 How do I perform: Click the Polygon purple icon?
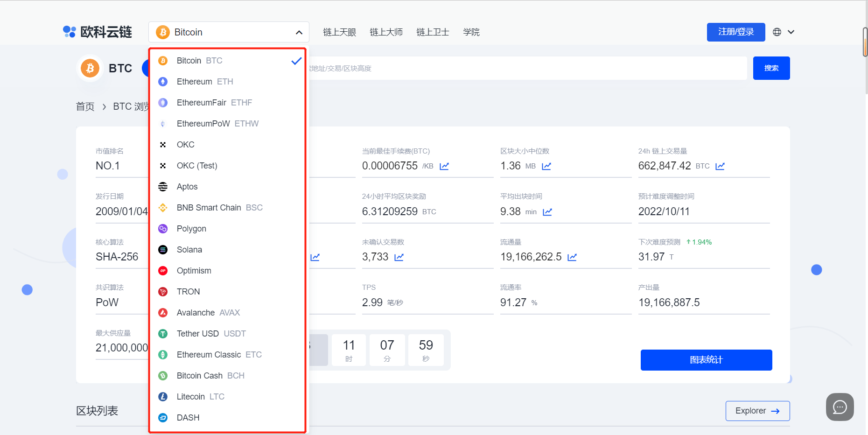[x=163, y=229]
